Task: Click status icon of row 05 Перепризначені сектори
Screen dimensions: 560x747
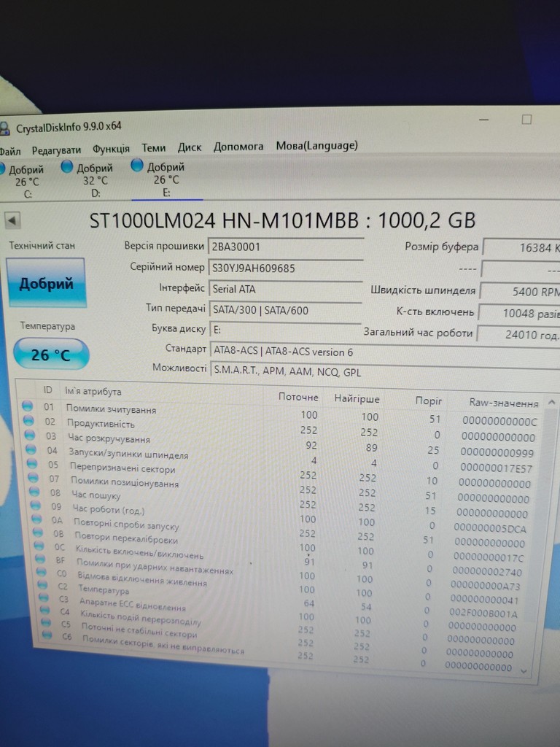Action: (x=32, y=463)
